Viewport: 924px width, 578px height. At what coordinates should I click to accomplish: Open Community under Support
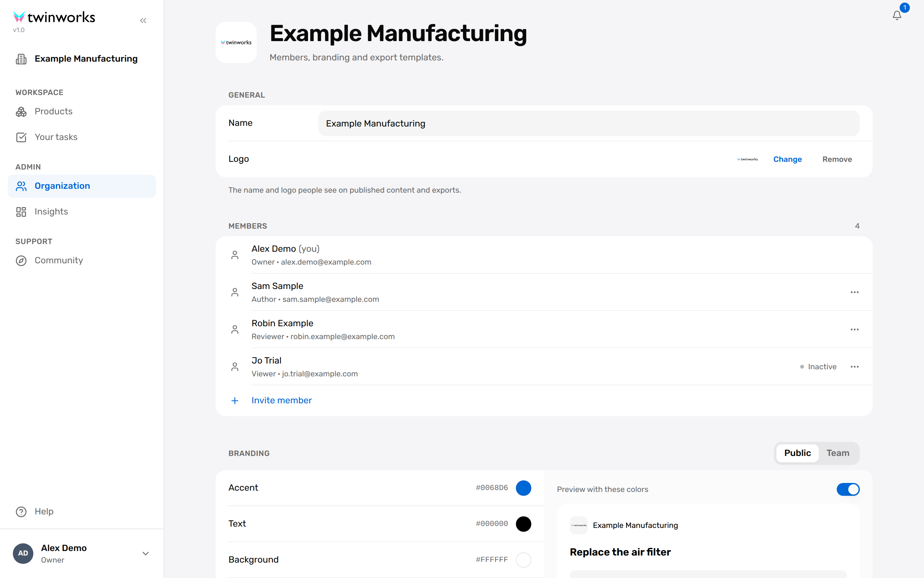coord(82,261)
